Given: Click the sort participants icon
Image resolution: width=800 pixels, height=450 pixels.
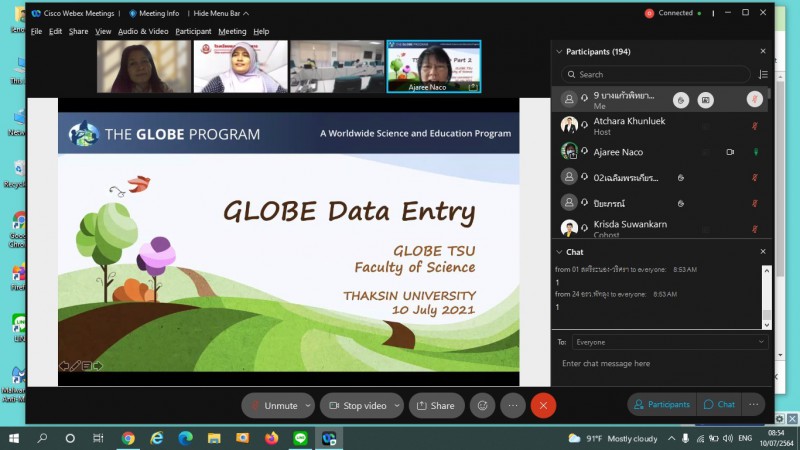Looking at the screenshot, I should click(x=763, y=74).
